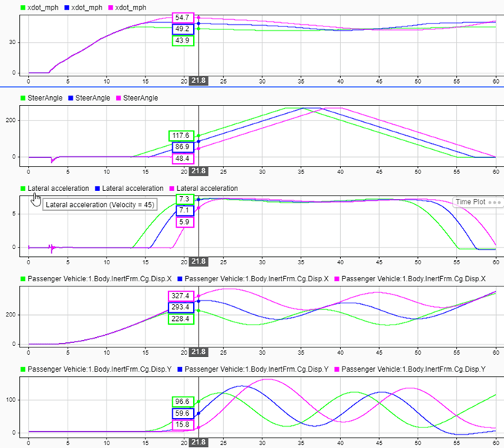Click the green xdot_mph legend swatch
This screenshot has height=448, width=504.
click(24, 7)
